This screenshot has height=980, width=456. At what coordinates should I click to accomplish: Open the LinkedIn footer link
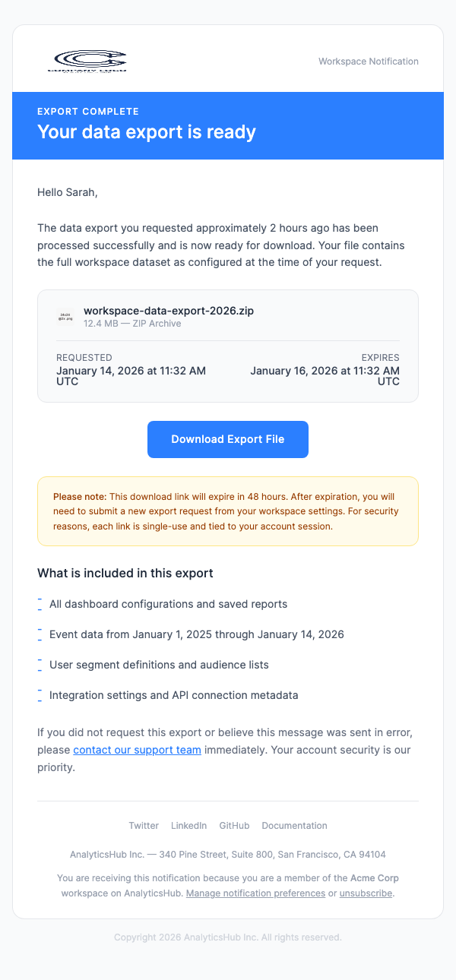[x=188, y=825]
